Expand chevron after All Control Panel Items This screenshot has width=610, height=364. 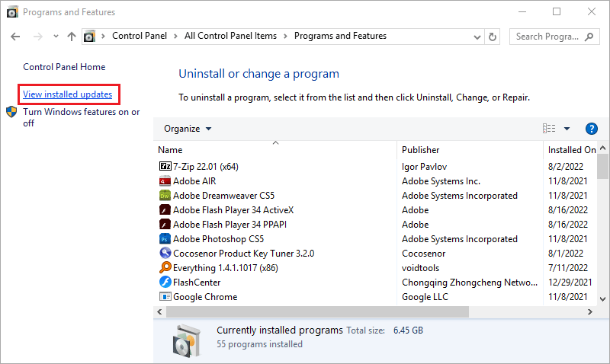coord(285,36)
